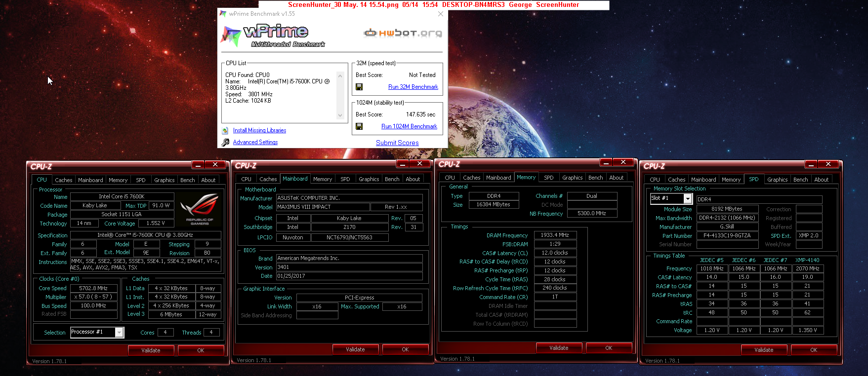Click OK in CPU-Z Mainboard window
The image size is (868, 376).
[405, 349]
